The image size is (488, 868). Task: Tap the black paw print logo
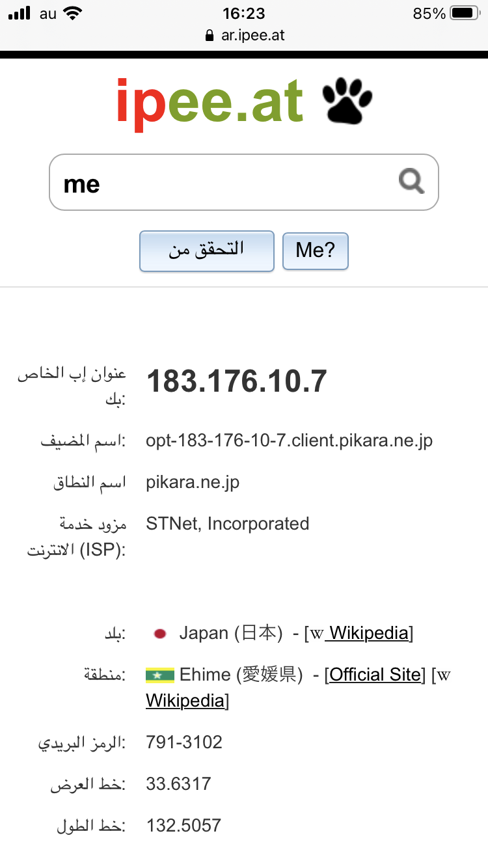pos(347,102)
